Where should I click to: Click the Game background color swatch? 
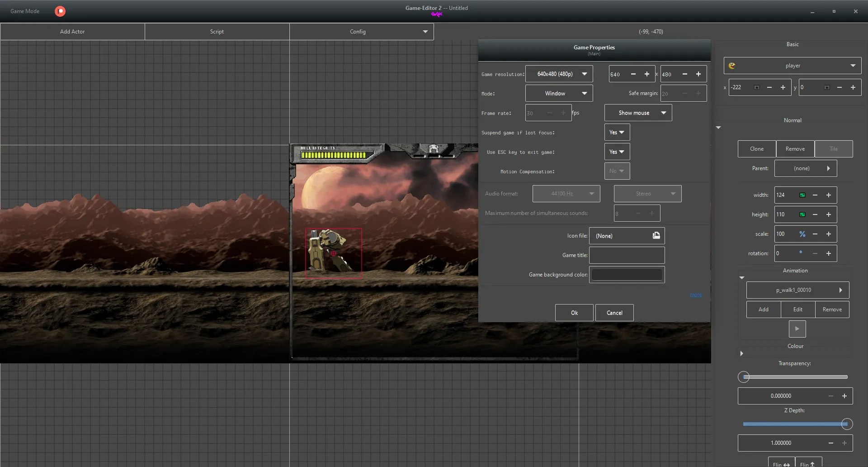coord(627,275)
